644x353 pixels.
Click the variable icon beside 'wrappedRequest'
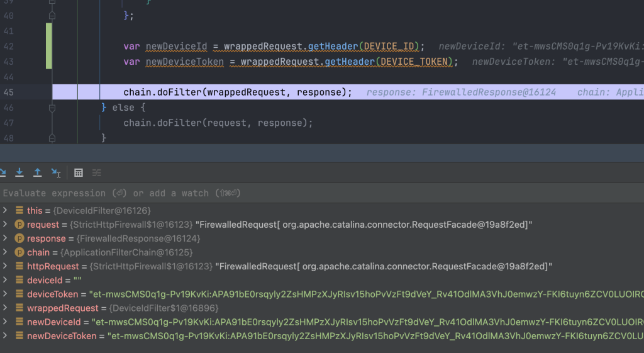[x=19, y=308]
